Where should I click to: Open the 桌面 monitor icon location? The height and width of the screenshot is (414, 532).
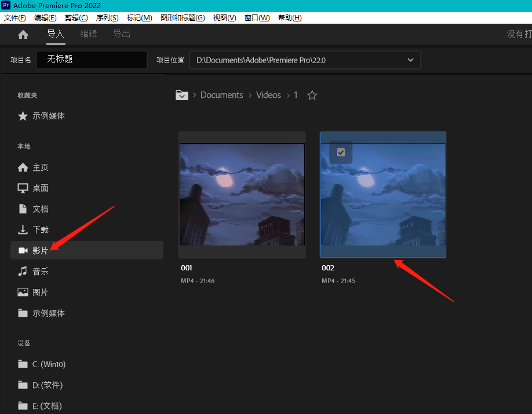(x=23, y=188)
